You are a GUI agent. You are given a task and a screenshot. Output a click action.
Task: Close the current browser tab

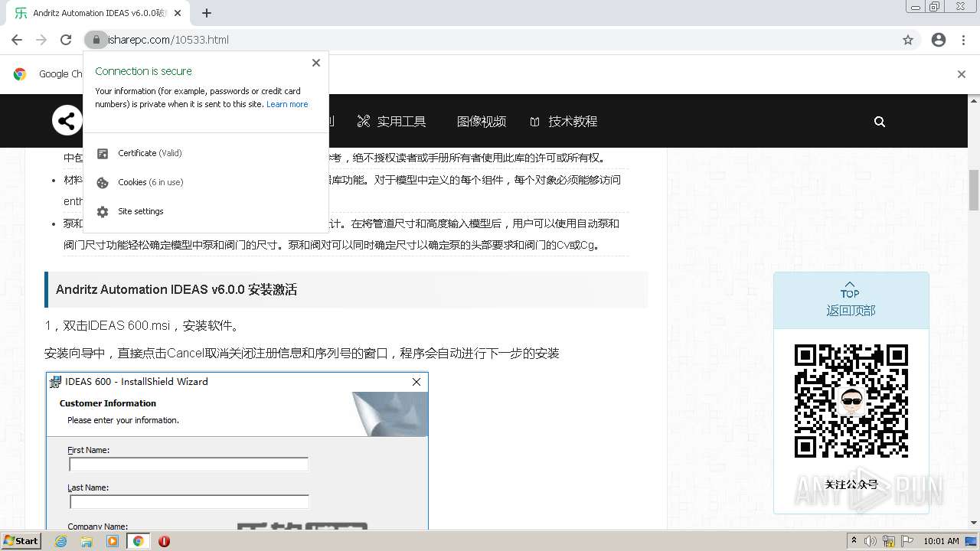pos(178,13)
